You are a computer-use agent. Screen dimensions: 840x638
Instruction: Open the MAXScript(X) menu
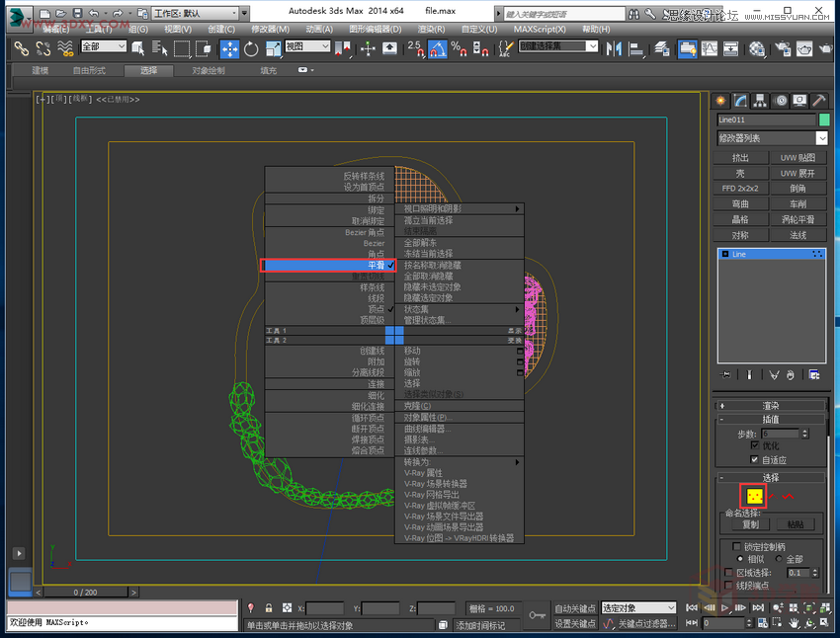pyautogui.click(x=541, y=29)
